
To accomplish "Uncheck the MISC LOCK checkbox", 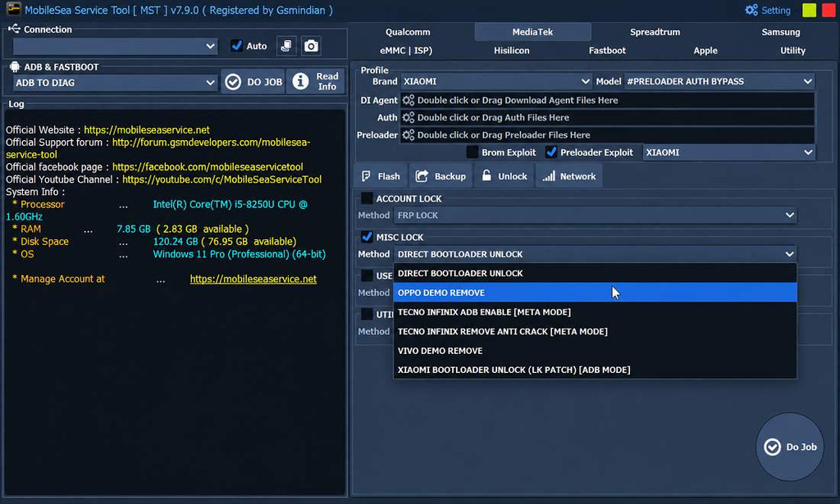I will [367, 237].
